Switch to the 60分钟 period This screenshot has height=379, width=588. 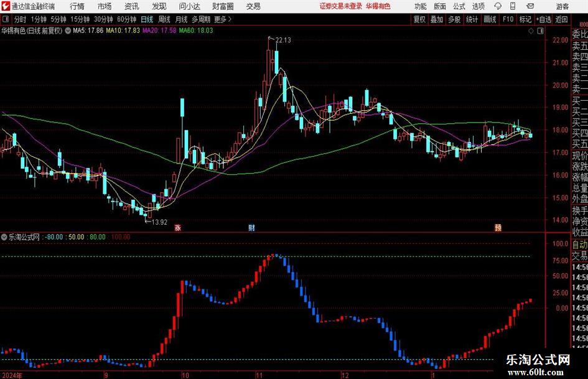pos(127,19)
